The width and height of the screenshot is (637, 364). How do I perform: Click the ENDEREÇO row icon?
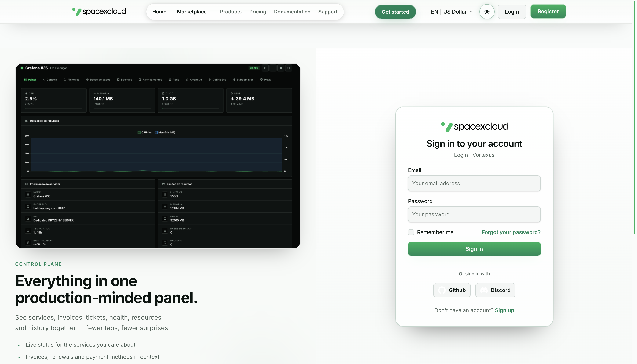tap(28, 206)
